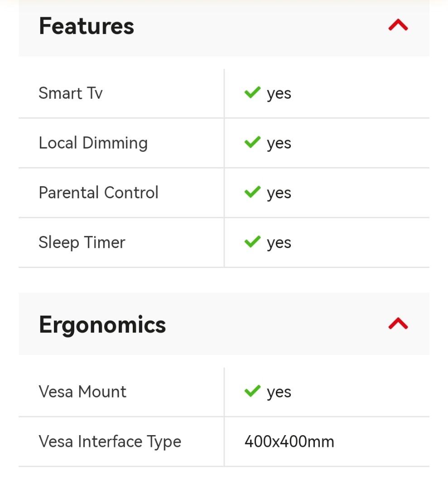Image resolution: width=448 pixels, height=489 pixels.
Task: Click the Parental Control green checkmark
Action: click(x=252, y=192)
